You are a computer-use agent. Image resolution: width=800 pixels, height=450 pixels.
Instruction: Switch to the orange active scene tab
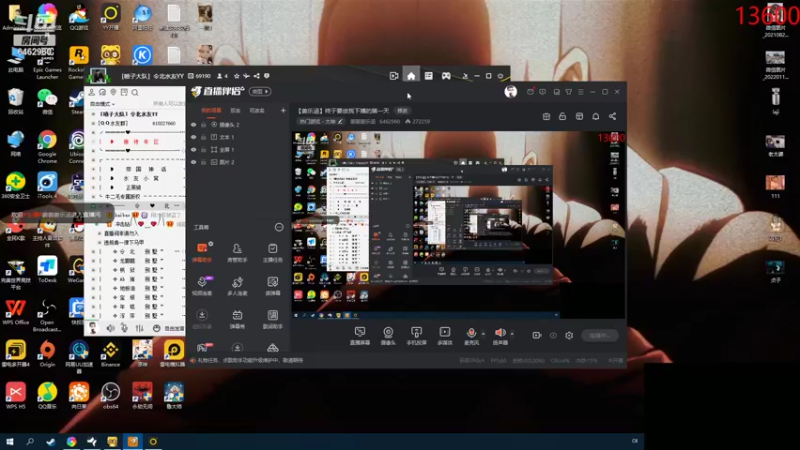(x=211, y=110)
